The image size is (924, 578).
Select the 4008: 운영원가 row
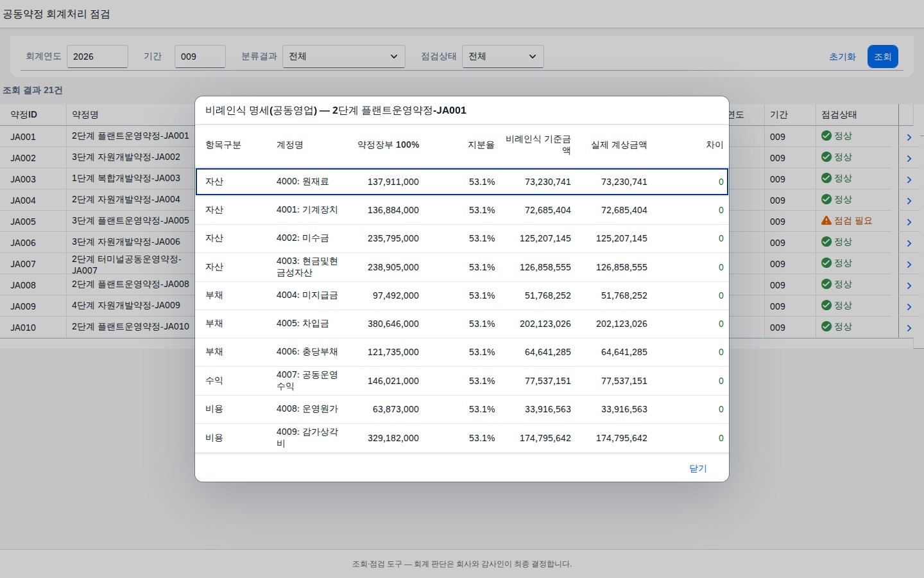(x=462, y=409)
